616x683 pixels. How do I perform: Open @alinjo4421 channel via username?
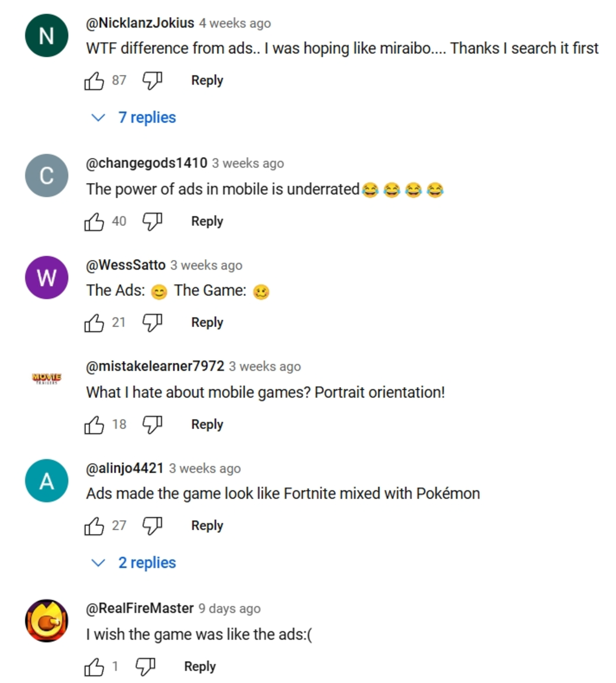click(125, 468)
